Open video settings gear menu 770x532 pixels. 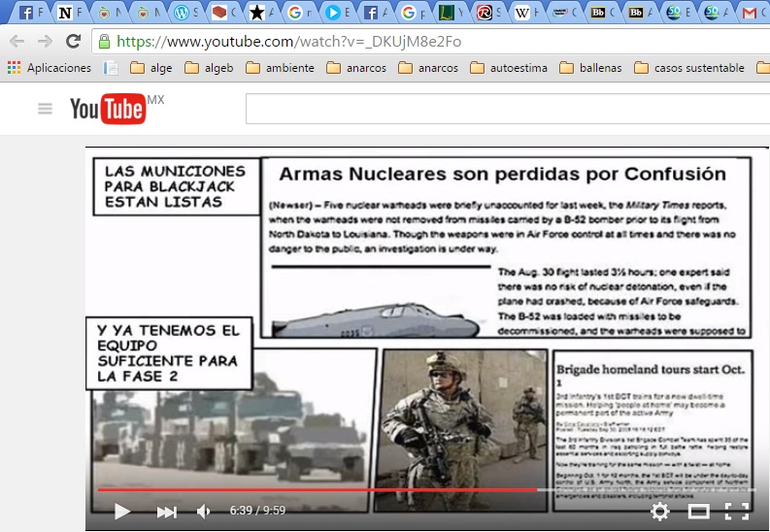[659, 511]
